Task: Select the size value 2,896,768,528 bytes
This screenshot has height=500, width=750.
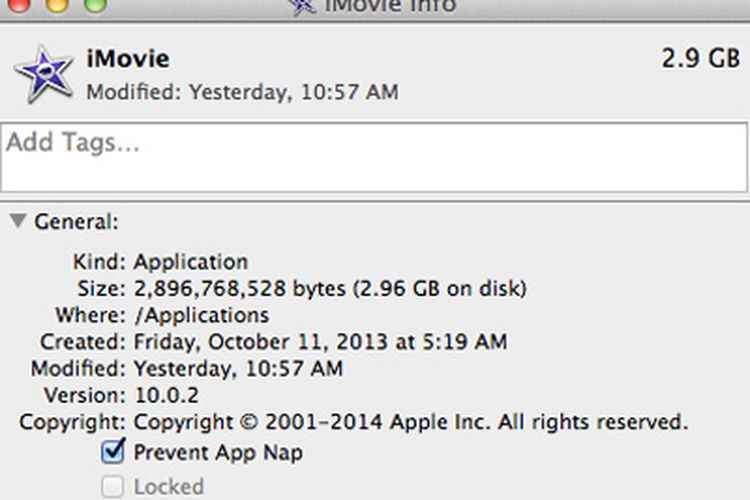Action: pyautogui.click(x=240, y=289)
